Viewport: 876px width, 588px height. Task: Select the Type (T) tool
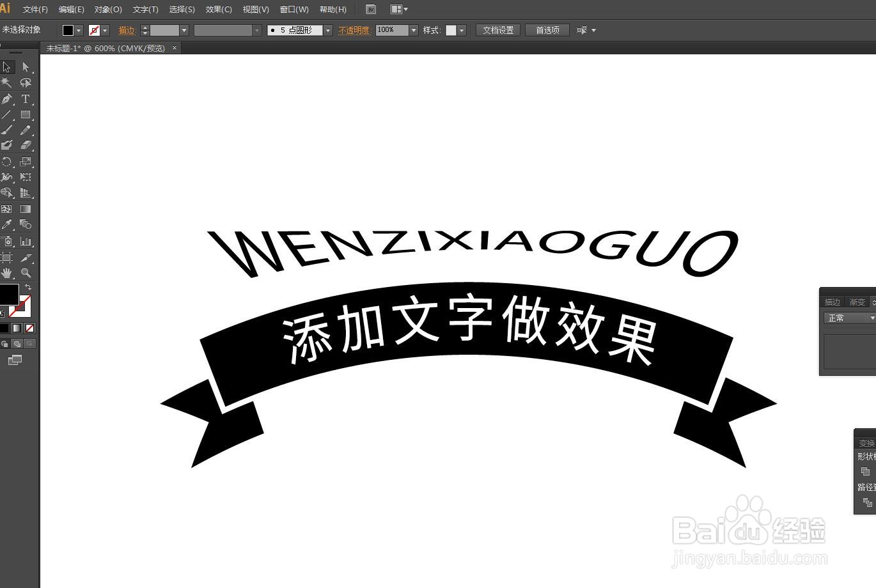click(26, 99)
